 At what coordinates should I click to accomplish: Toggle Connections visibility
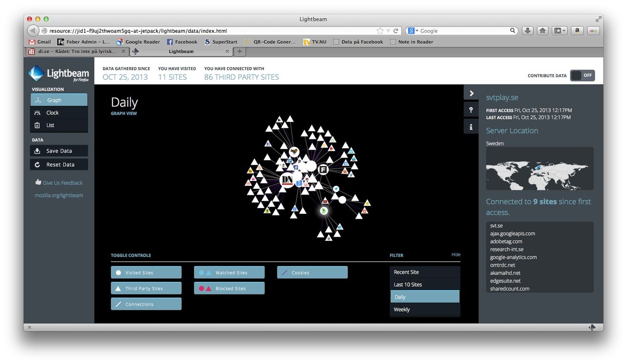click(146, 304)
